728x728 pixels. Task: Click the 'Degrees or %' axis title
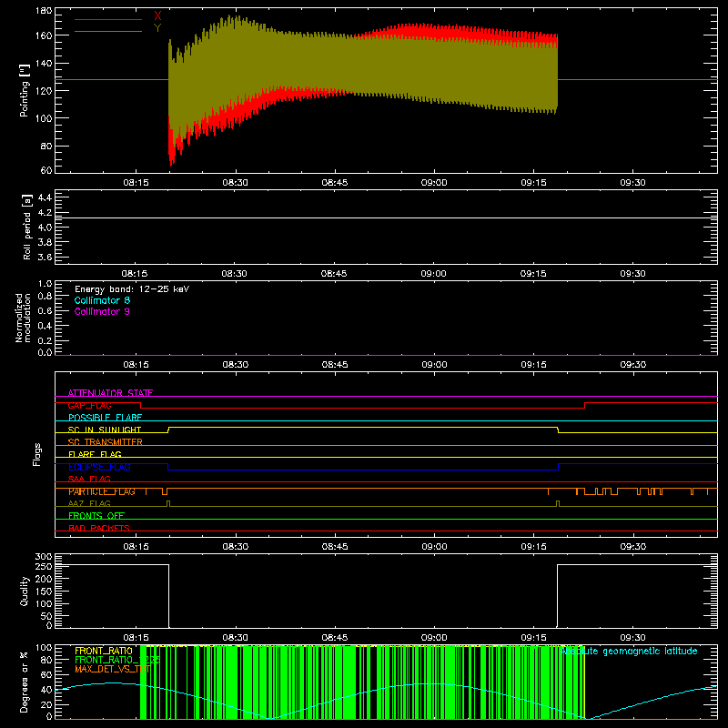pos(25,682)
